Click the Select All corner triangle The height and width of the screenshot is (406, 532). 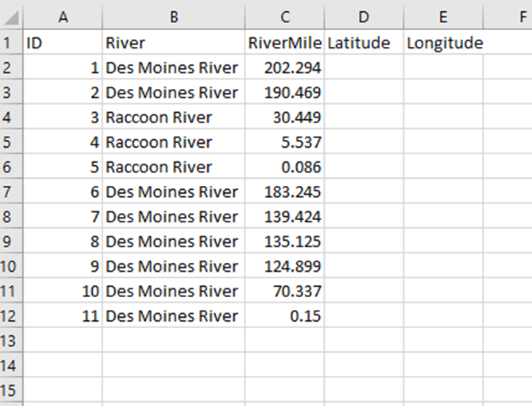(12, 17)
